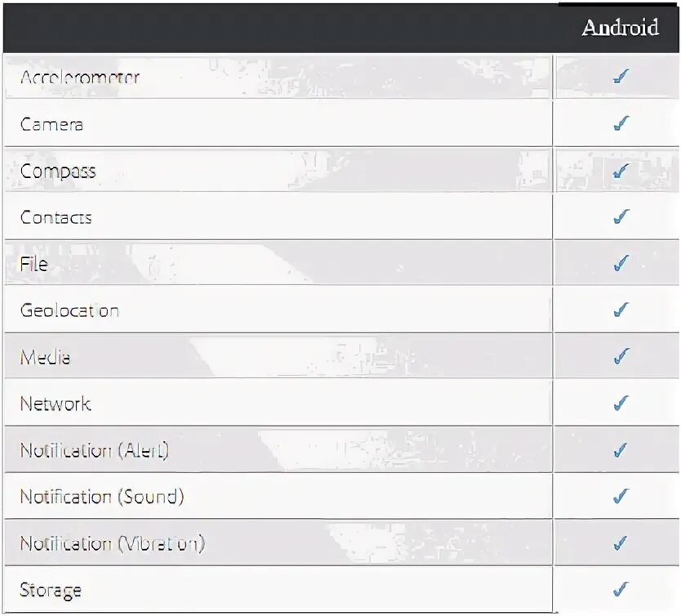Select the Compass support checkmark
681x616 pixels.
tap(621, 171)
